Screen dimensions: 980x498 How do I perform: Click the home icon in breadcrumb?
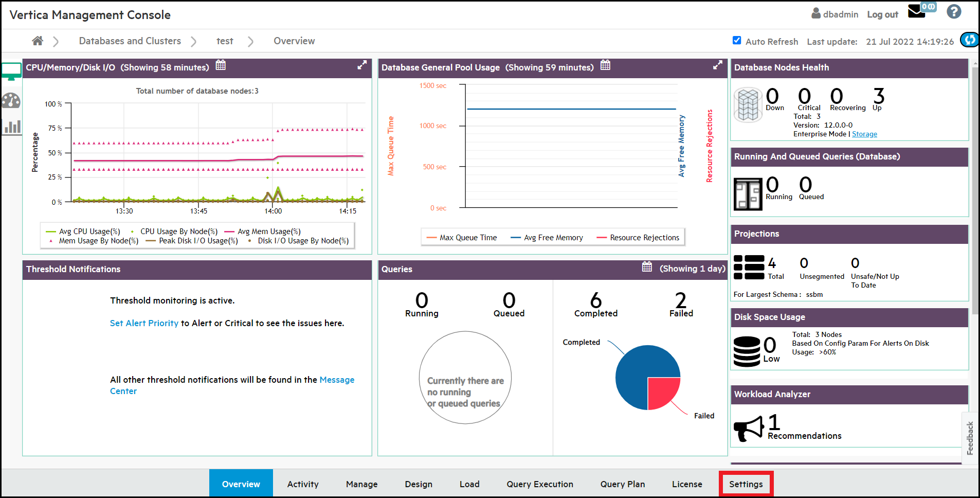coord(37,41)
